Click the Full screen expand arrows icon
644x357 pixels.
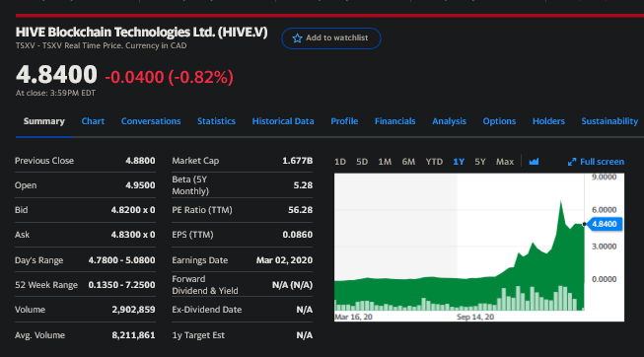click(572, 162)
